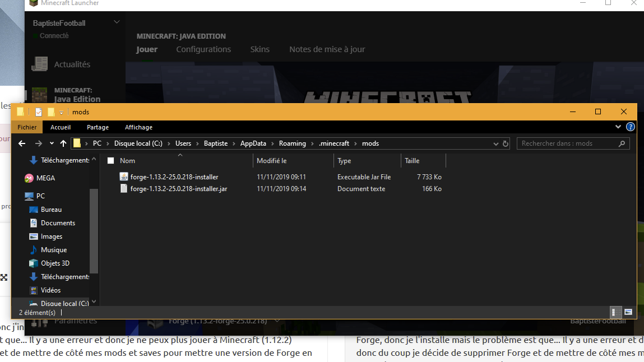
Task: Open recent locations dropdown next to Forward
Action: pyautogui.click(x=52, y=143)
